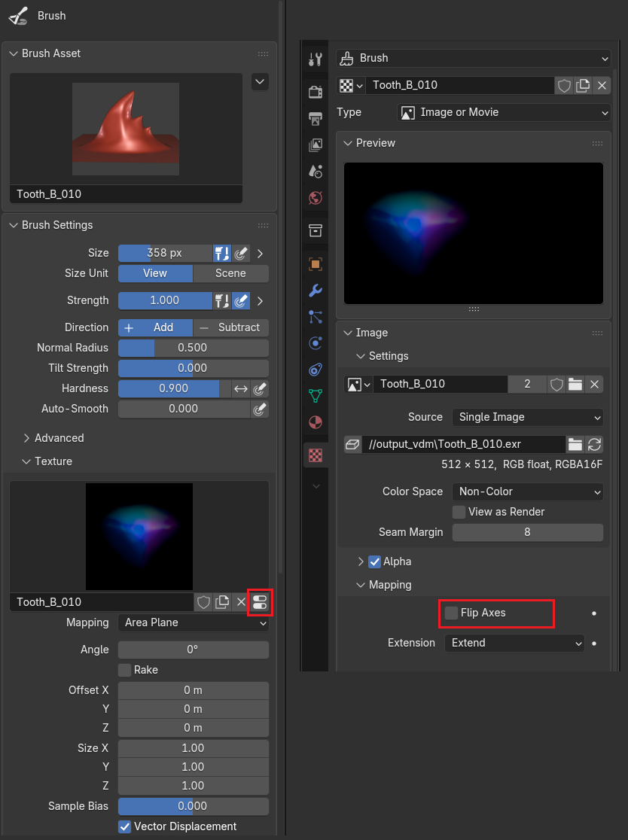The height and width of the screenshot is (840, 628).
Task: Show texture in Texture properties tab icon
Action: pos(260,602)
